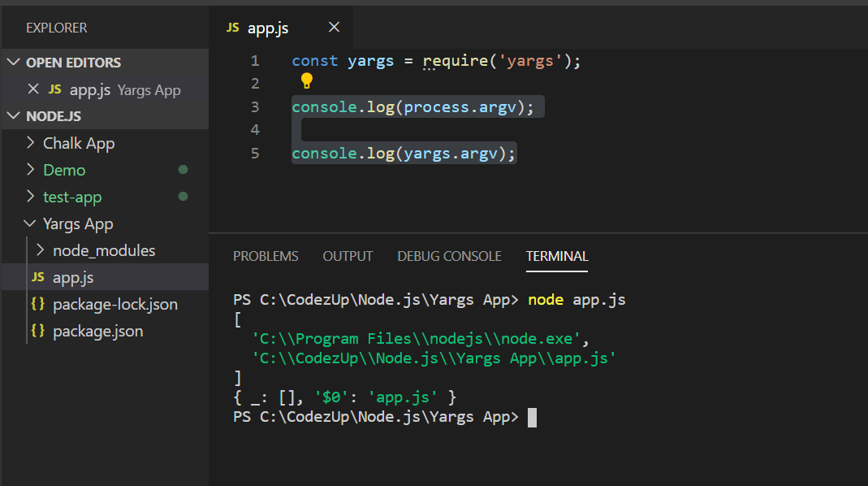Click the JS icon on the app.js tab
The height and width of the screenshot is (486, 868).
[231, 27]
